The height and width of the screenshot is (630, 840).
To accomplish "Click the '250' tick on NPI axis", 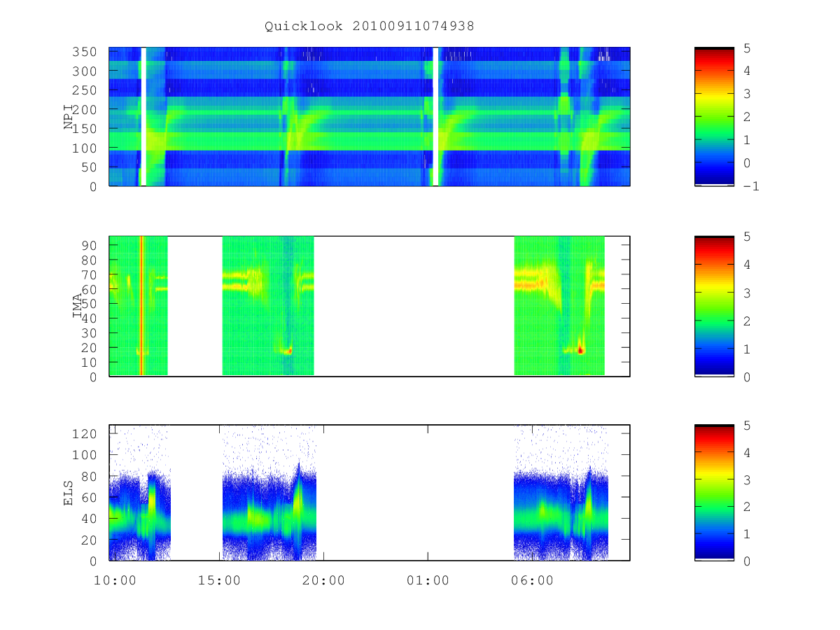I will click(x=85, y=91).
